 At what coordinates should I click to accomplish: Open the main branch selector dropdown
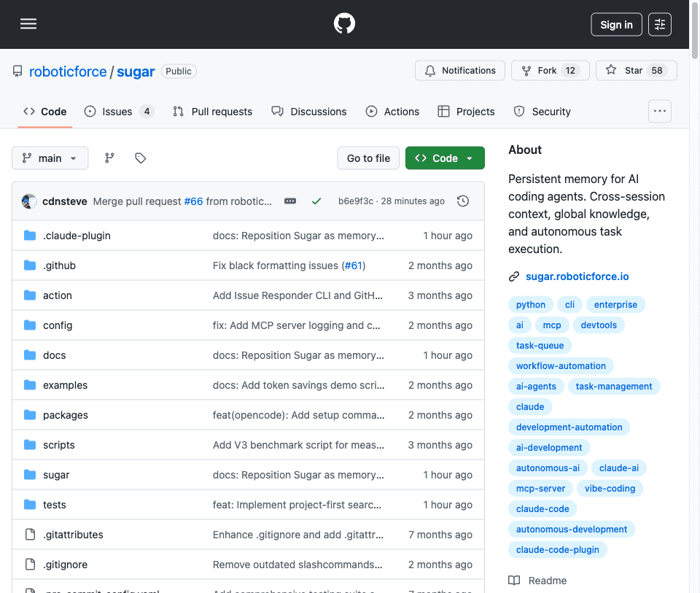[50, 158]
